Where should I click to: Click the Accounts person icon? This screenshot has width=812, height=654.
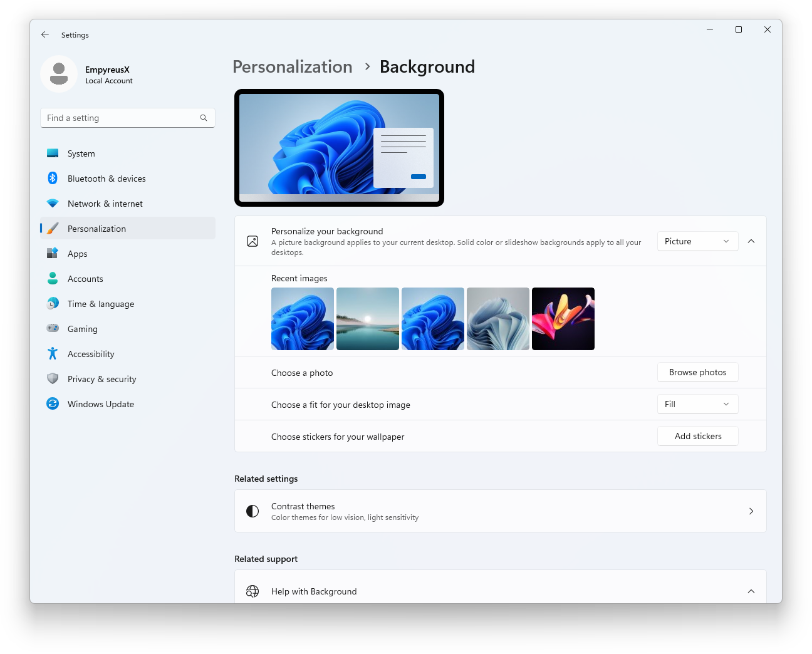click(x=53, y=279)
